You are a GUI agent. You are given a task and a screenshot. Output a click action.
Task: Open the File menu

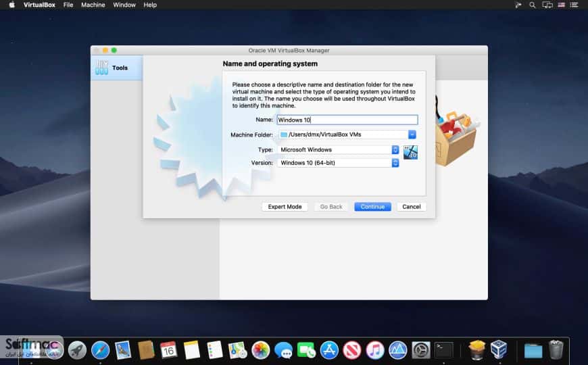[68, 5]
